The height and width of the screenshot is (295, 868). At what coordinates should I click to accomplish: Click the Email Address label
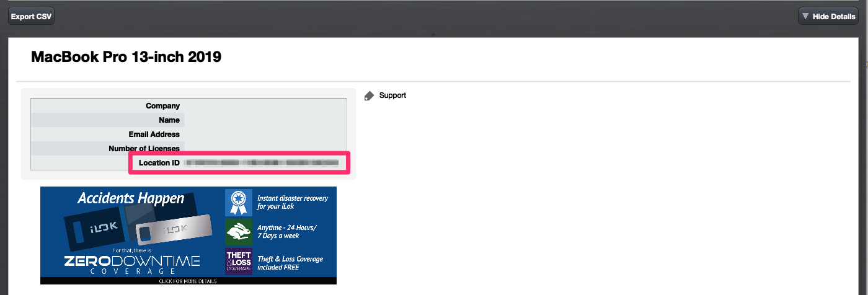click(x=154, y=134)
